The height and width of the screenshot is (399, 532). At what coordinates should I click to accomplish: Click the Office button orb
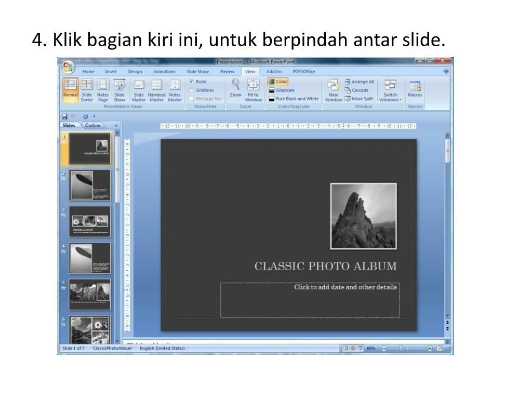[x=68, y=67]
